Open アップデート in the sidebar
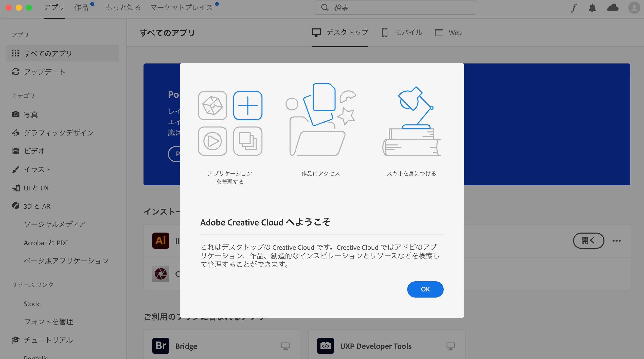The height and width of the screenshot is (359, 644). click(45, 72)
